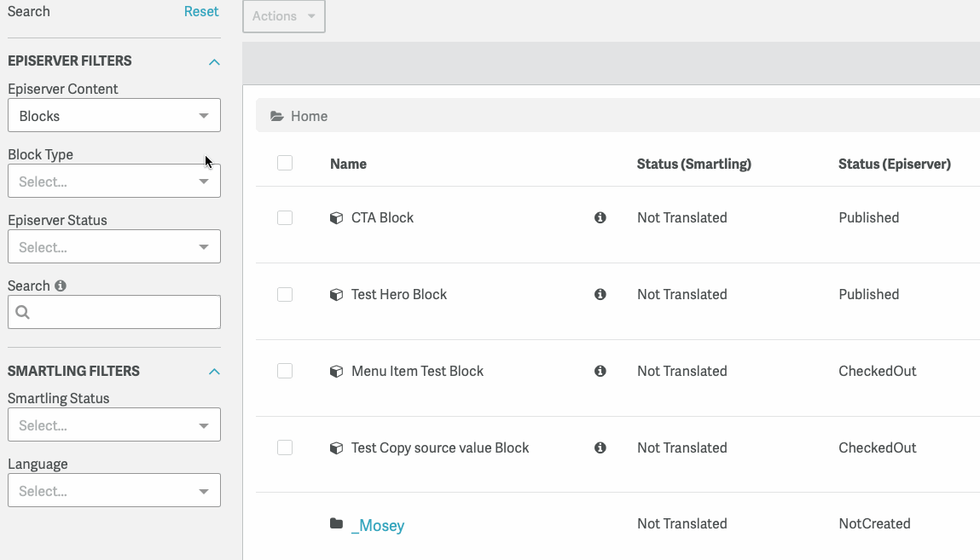980x560 pixels.
Task: Check the CTA Block row checkbox
Action: (x=285, y=218)
